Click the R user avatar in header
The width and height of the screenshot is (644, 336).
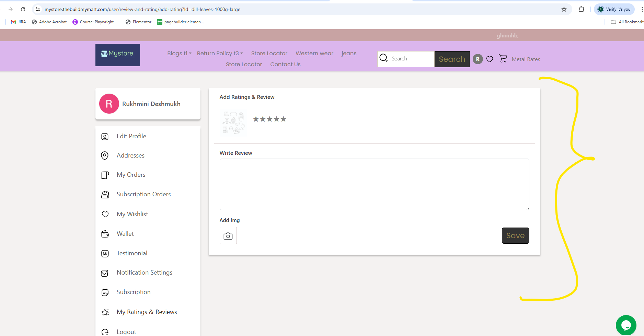pyautogui.click(x=478, y=59)
